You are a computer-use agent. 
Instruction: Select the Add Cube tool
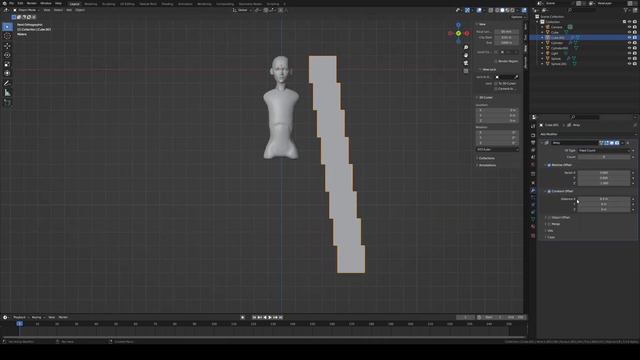[7, 102]
